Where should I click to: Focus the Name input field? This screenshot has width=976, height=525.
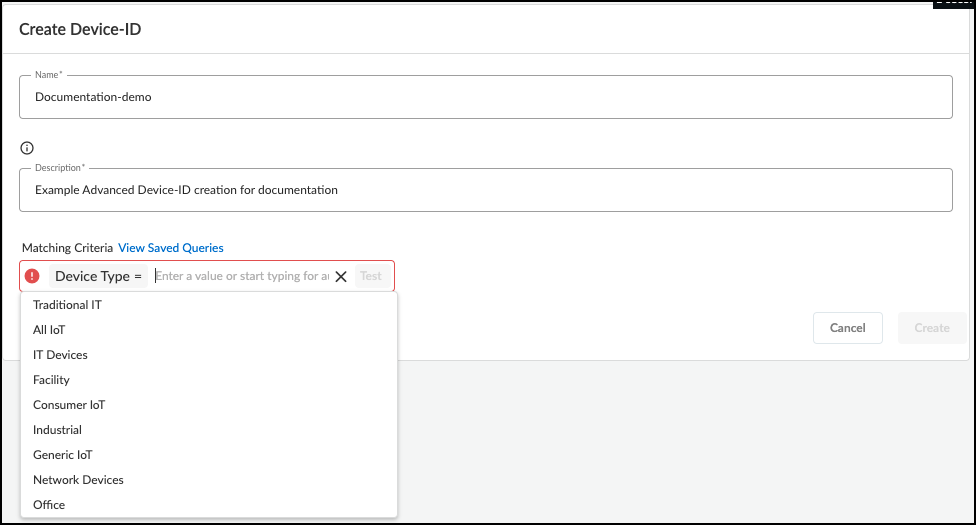click(x=485, y=98)
